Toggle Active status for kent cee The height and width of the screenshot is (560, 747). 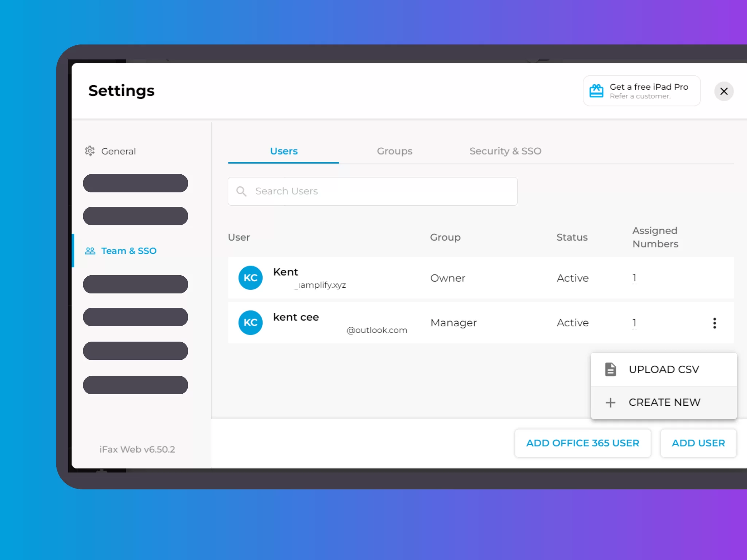point(573,323)
